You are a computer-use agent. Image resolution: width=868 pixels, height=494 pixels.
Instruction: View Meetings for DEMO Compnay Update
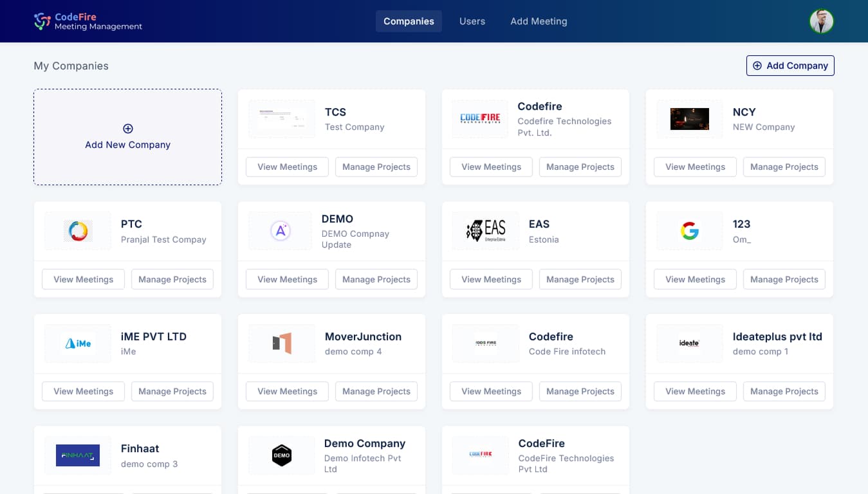coord(287,279)
